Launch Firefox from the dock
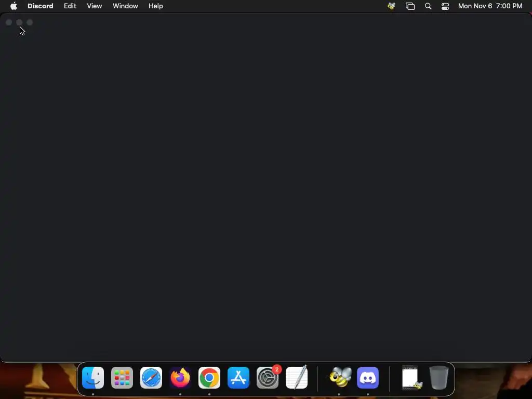The height and width of the screenshot is (399, 532). [180, 378]
